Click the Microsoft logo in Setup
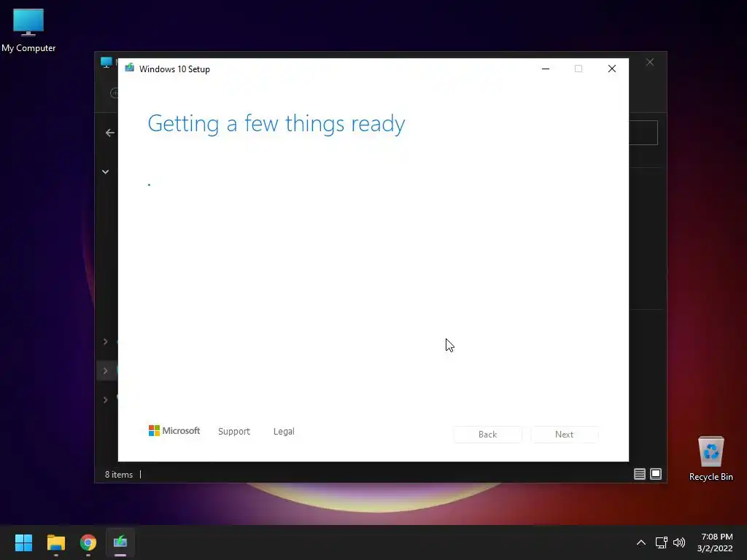Screen dimensions: 747x560 174,431
